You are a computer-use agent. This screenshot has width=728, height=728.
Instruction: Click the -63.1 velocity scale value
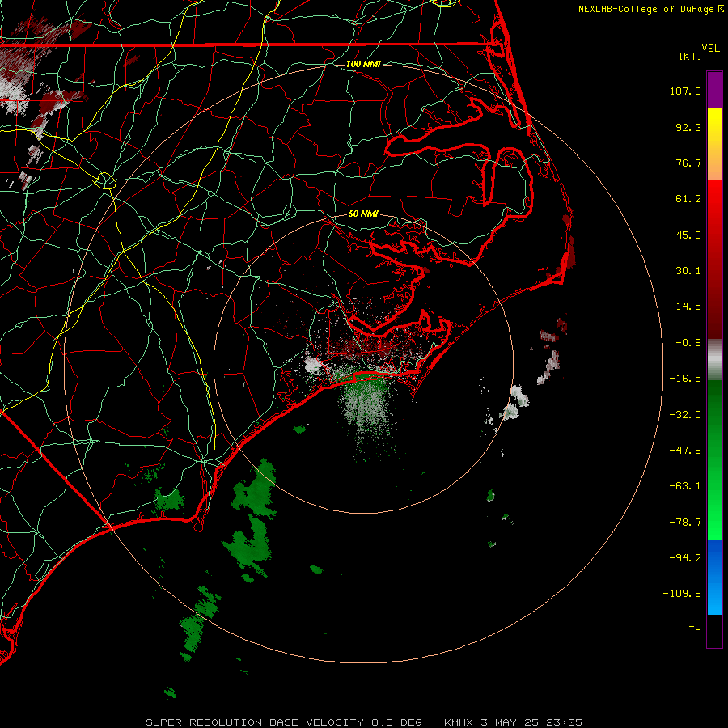coord(685,486)
